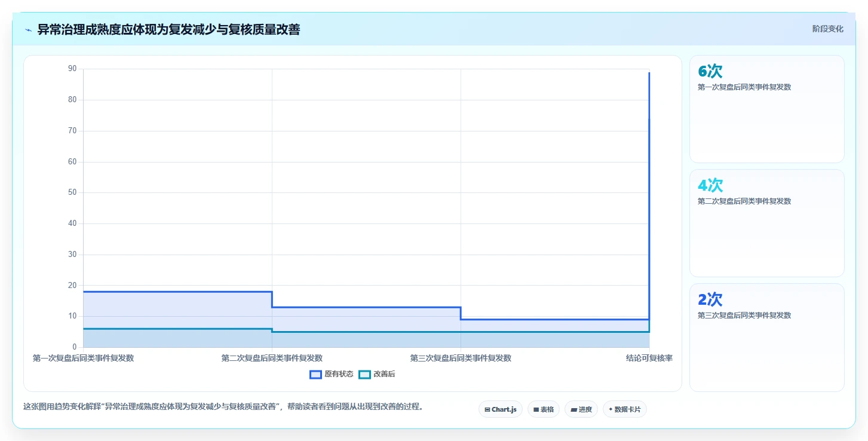Select the Chart.js tag chip

point(501,409)
